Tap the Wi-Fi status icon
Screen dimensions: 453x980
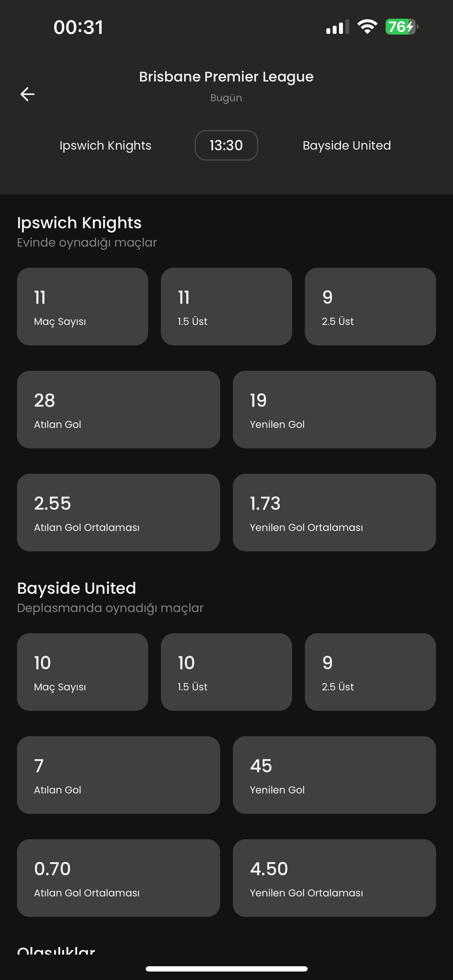click(x=367, y=26)
